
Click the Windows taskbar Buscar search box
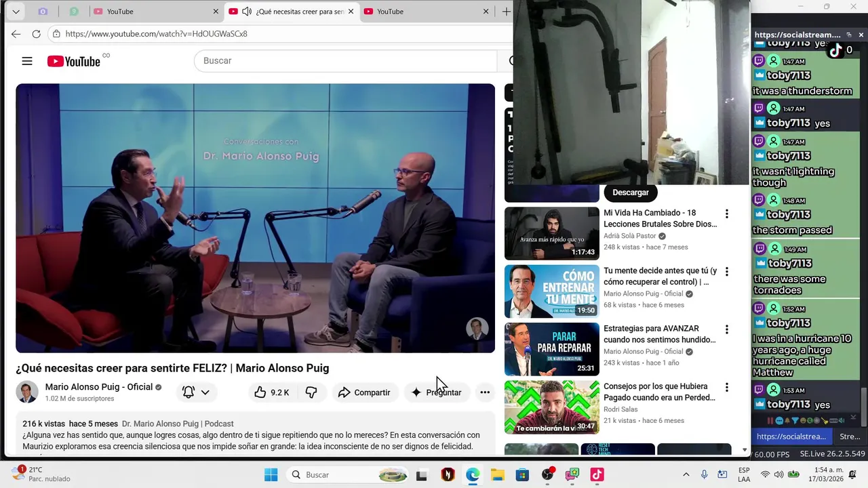click(x=347, y=475)
